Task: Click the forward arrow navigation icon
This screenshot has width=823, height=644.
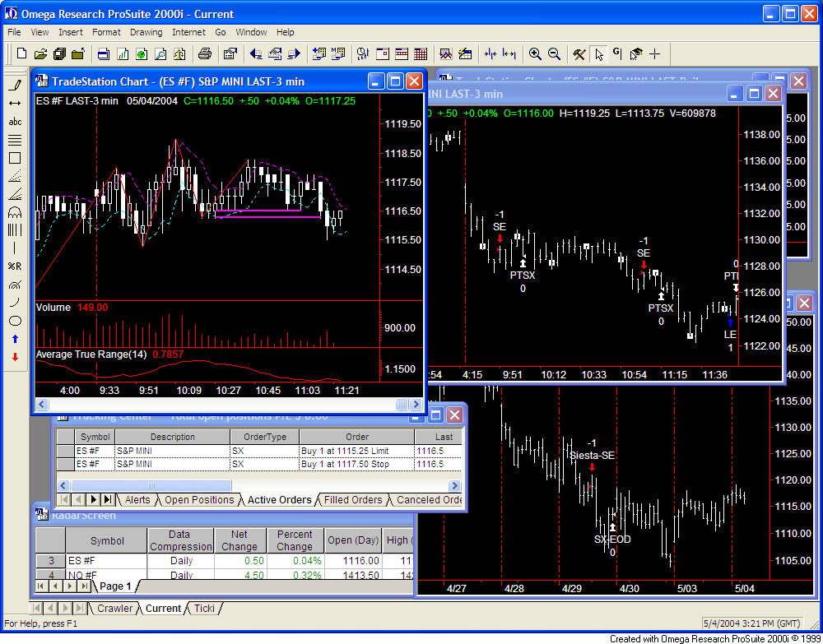Action: point(294,53)
